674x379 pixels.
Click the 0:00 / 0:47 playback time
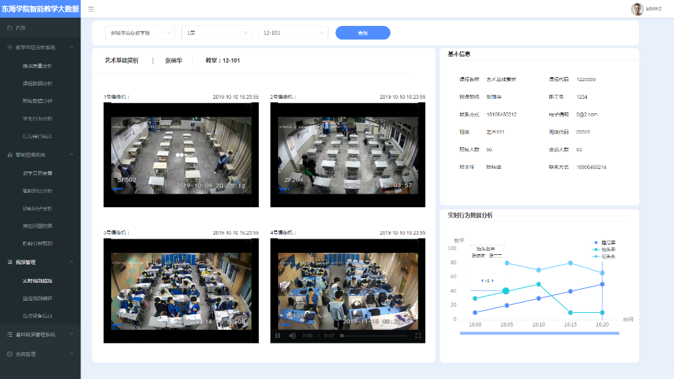pyautogui.click(x=318, y=336)
